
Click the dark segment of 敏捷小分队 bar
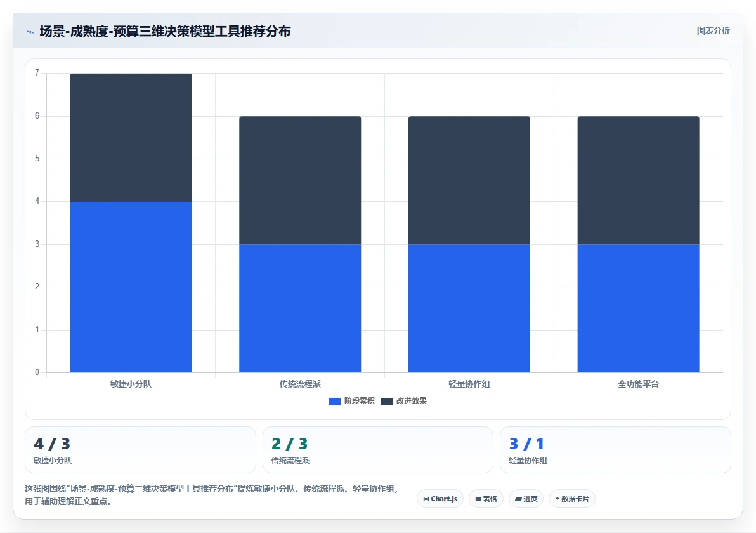131,138
